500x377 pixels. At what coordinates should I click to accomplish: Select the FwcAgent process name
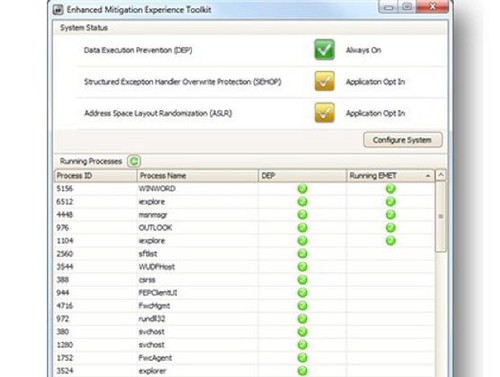(155, 358)
